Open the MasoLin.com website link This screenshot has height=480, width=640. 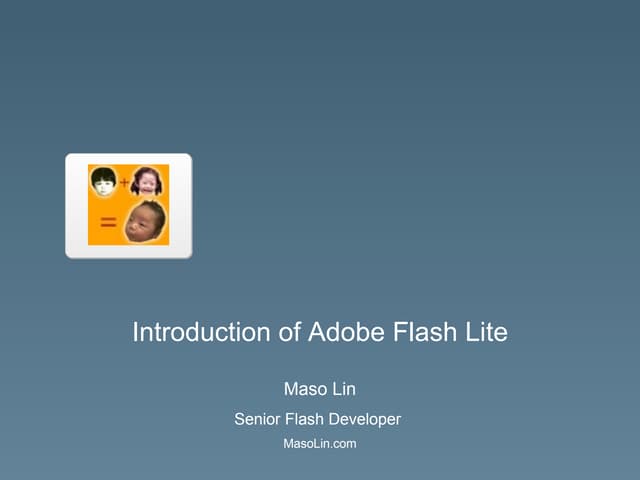(x=320, y=443)
